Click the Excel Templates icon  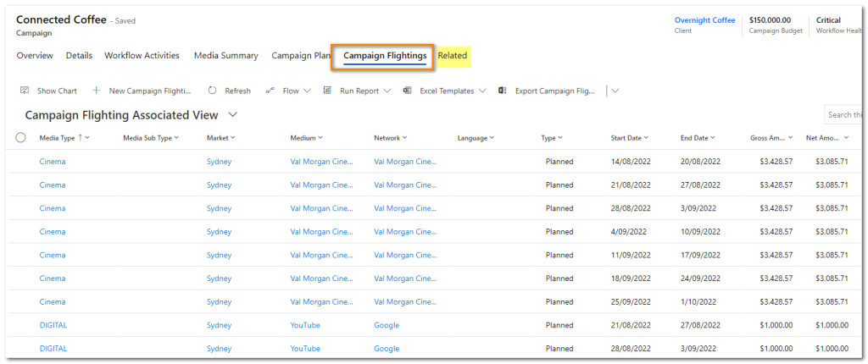[408, 91]
